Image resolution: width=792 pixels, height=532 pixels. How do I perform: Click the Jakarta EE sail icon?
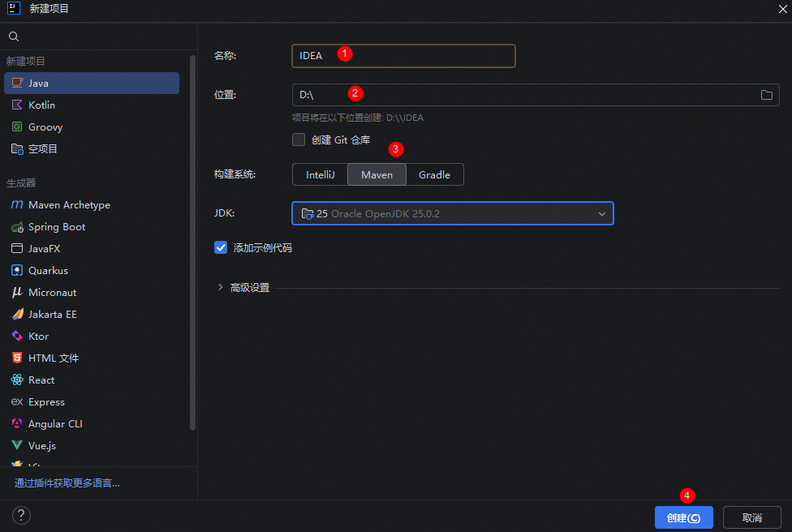(17, 314)
